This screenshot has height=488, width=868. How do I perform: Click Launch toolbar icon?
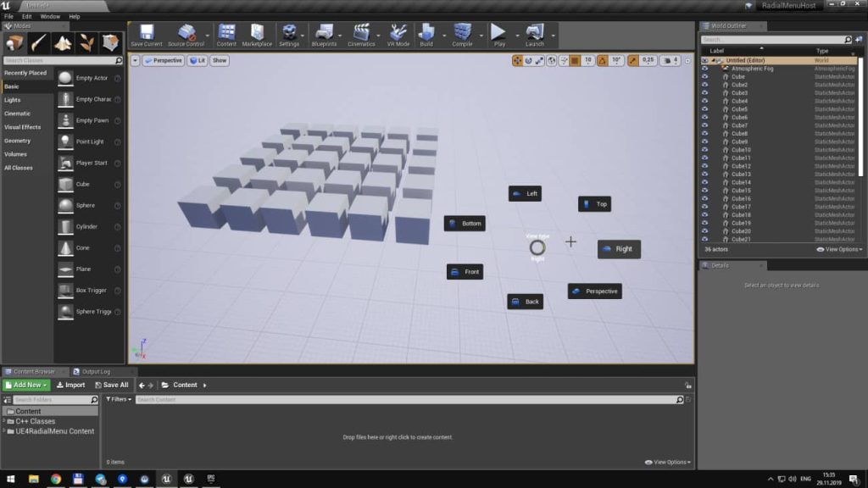coord(534,36)
